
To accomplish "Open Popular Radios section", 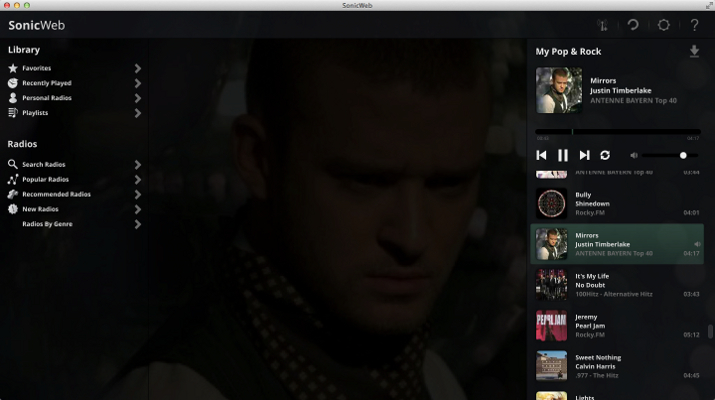I will click(x=45, y=179).
